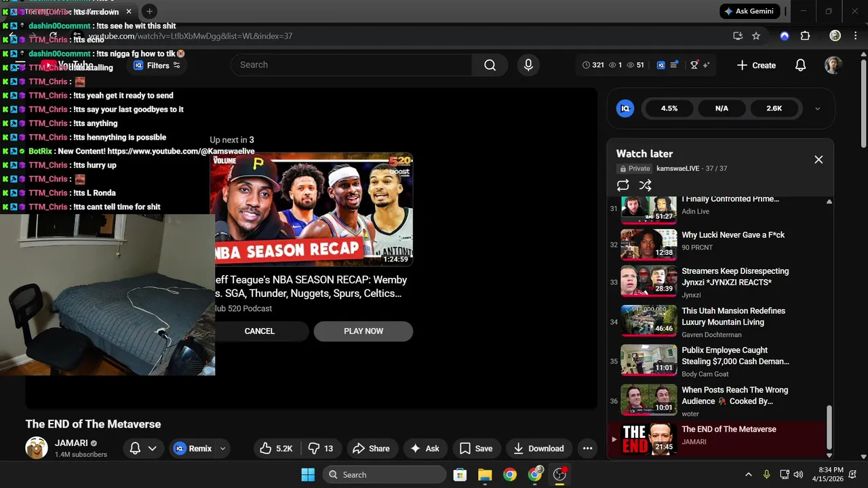868x488 pixels.
Task: Select the 4.5% vidIQ metric pill
Action: pyautogui.click(x=669, y=108)
